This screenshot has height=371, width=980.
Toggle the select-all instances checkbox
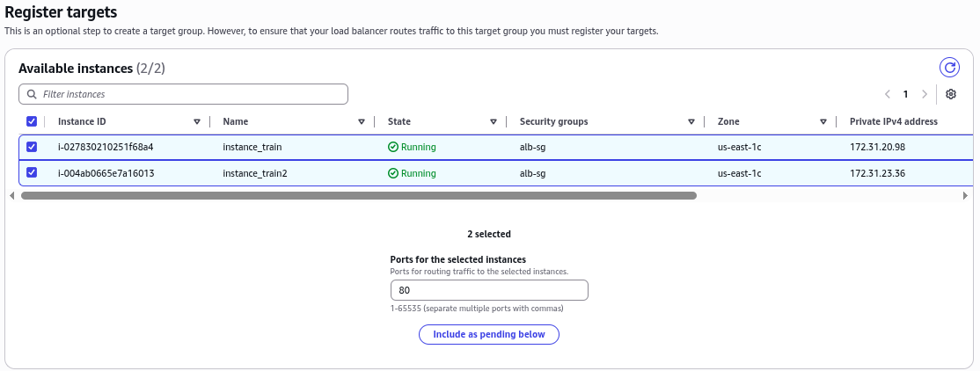point(32,121)
